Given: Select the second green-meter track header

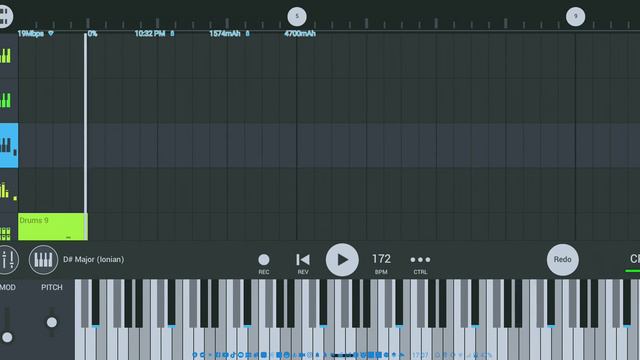Looking at the screenshot, I should [x=9, y=100].
